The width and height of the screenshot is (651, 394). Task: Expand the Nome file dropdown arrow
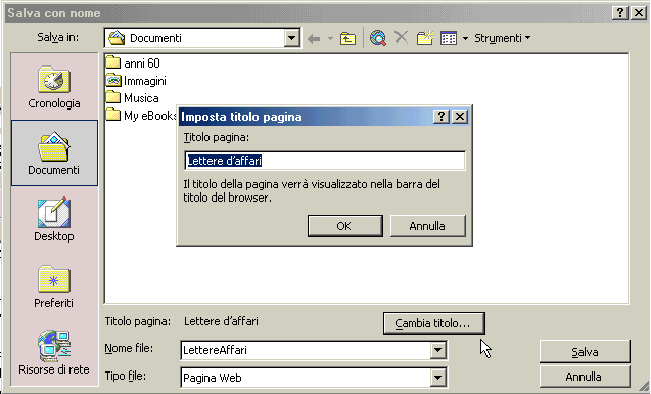click(x=438, y=350)
